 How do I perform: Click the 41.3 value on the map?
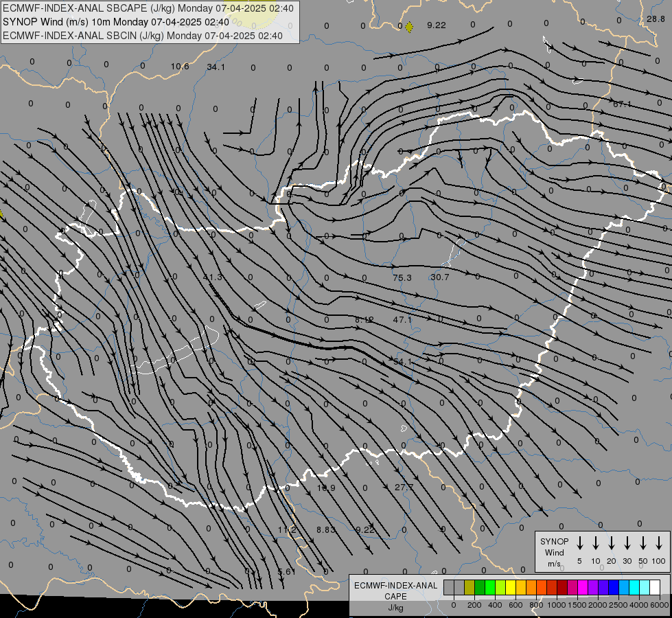(x=213, y=277)
